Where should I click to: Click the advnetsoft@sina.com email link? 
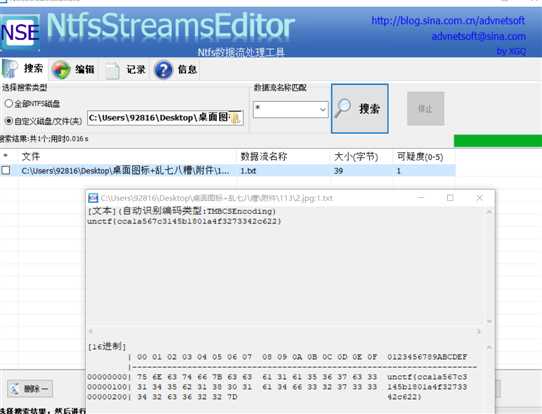click(479, 36)
